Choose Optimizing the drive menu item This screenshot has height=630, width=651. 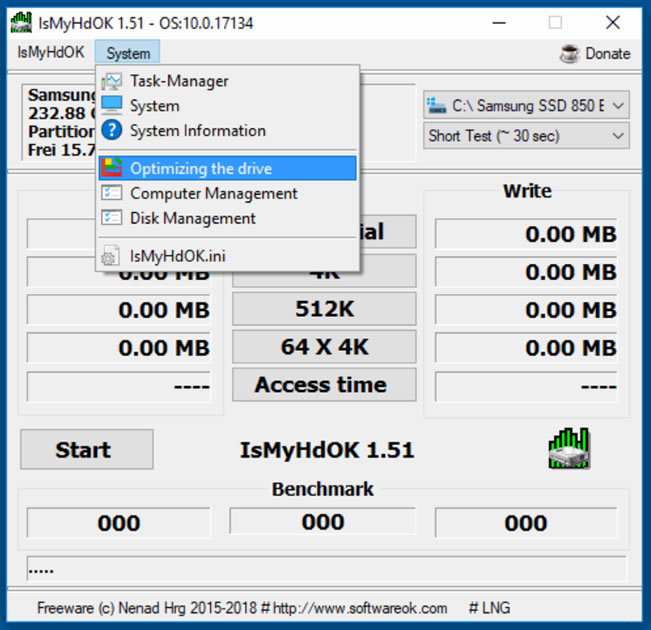[228, 168]
